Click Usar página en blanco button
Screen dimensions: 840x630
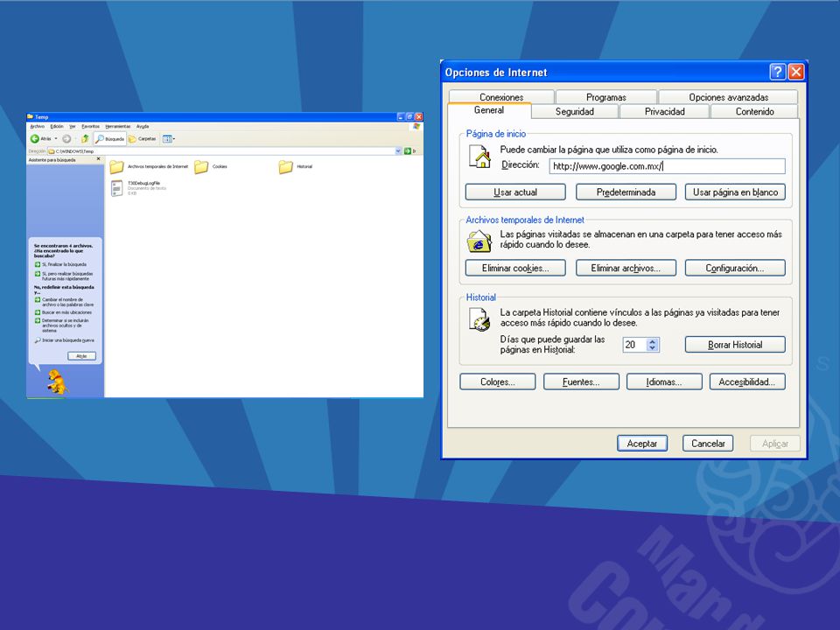[x=735, y=192]
